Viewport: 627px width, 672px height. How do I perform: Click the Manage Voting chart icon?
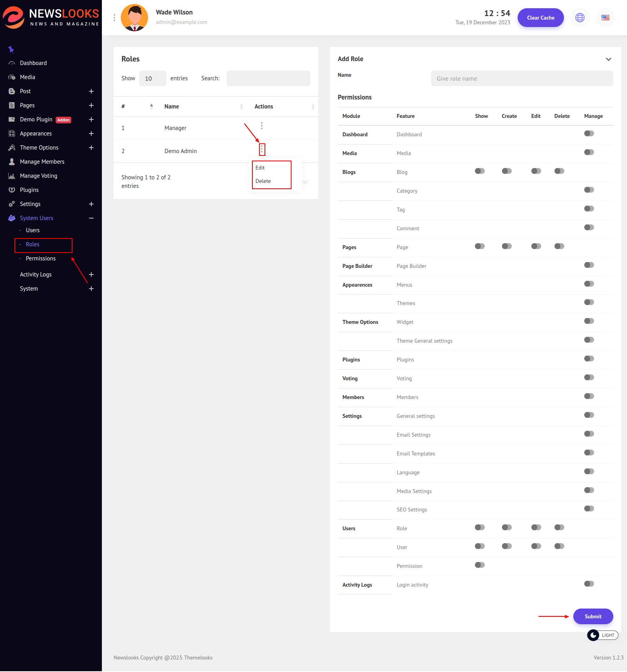(x=12, y=176)
